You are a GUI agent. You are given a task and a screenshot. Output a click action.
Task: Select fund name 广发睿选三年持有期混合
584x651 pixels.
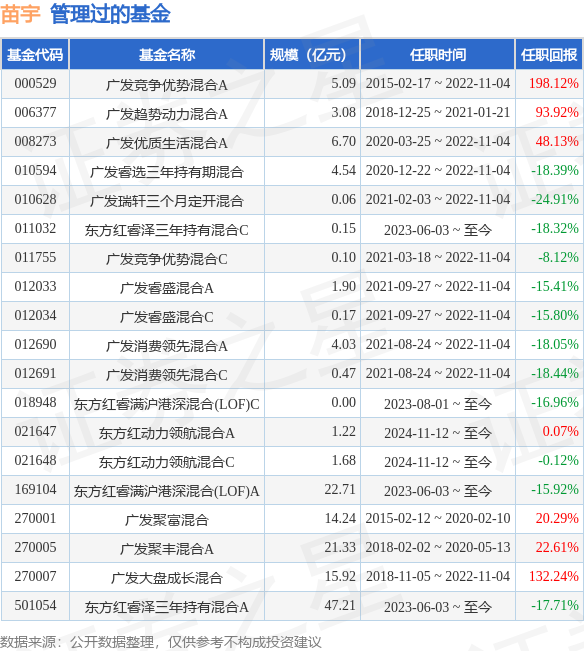point(166,172)
